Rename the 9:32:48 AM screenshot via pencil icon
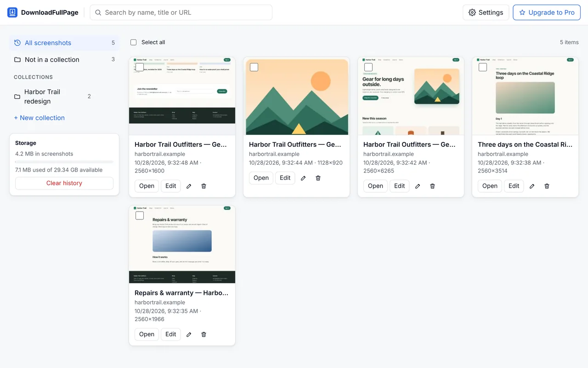The width and height of the screenshot is (588, 368). click(189, 186)
